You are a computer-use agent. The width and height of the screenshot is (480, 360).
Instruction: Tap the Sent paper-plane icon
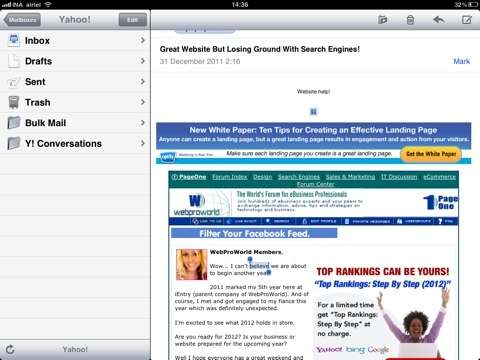(14, 82)
